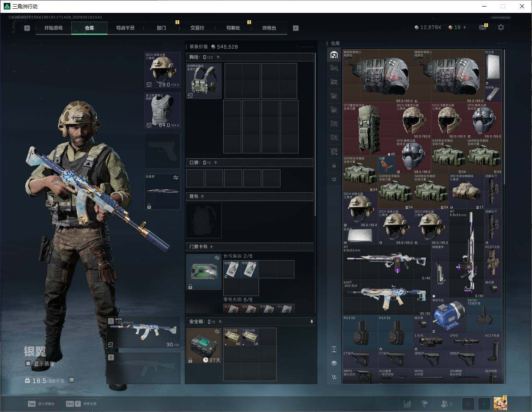532x412 pixels.
Task: Select the H70 helmet with 55.0/55.0 durability
Action: click(x=484, y=120)
